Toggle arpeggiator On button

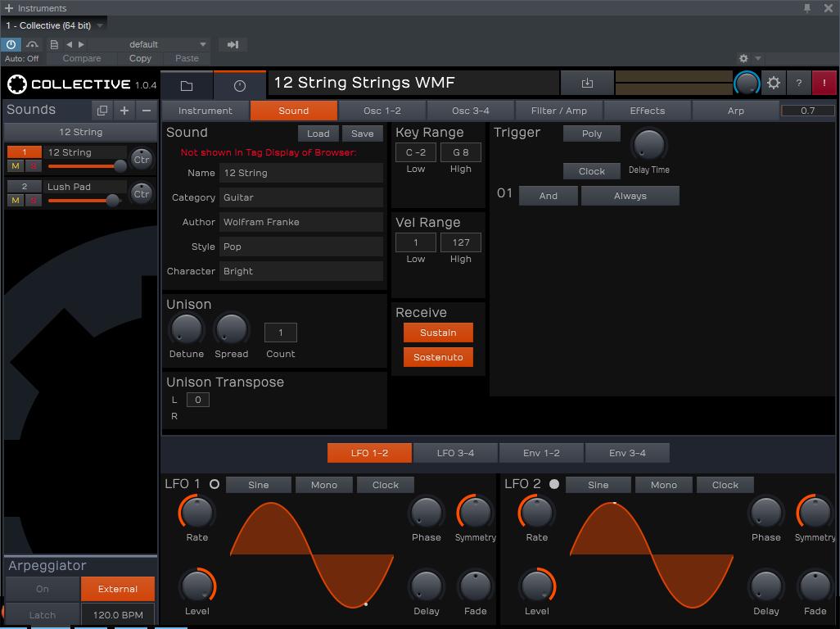tap(43, 589)
